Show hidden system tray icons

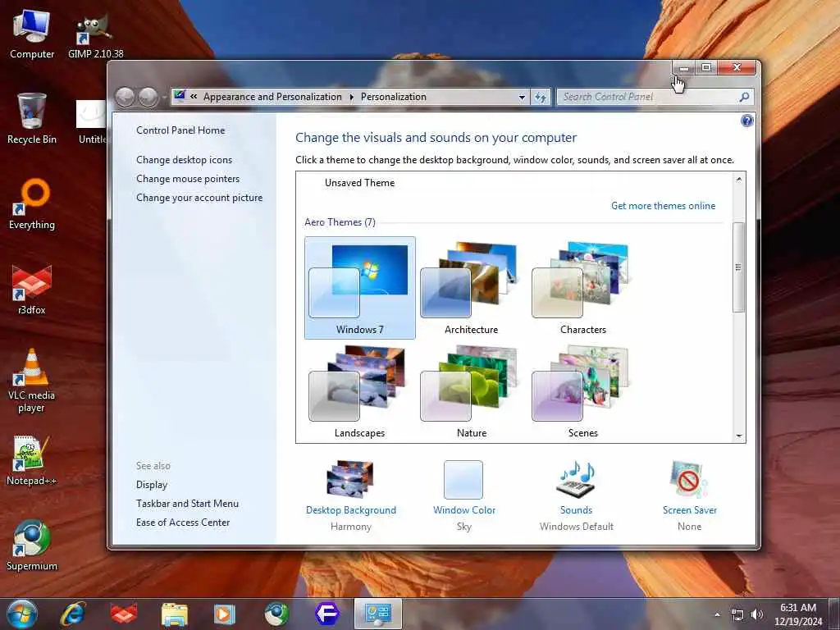(x=717, y=614)
